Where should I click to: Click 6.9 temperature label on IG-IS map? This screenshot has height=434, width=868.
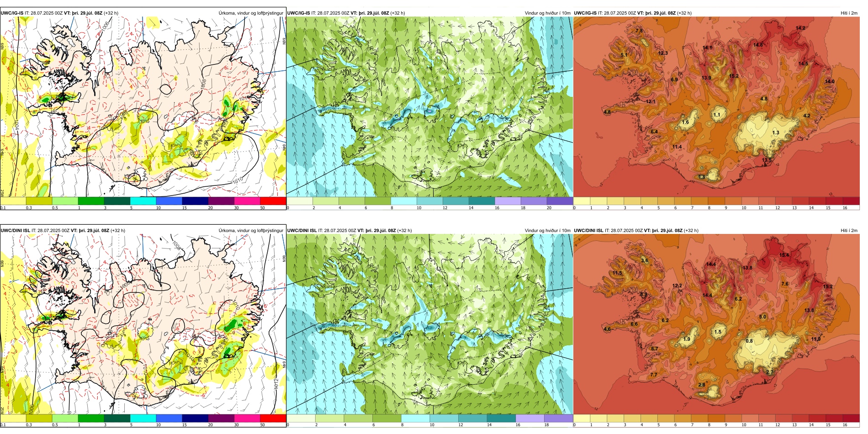click(674, 79)
